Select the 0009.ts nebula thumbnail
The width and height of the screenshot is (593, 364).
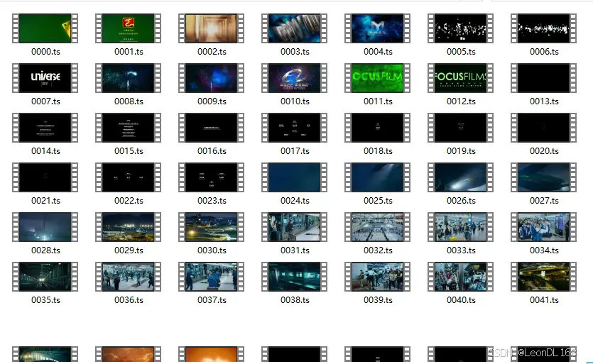click(x=212, y=78)
